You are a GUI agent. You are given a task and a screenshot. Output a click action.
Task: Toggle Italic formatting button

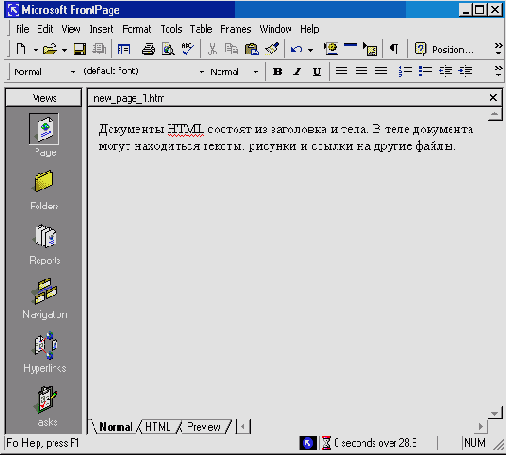click(297, 71)
